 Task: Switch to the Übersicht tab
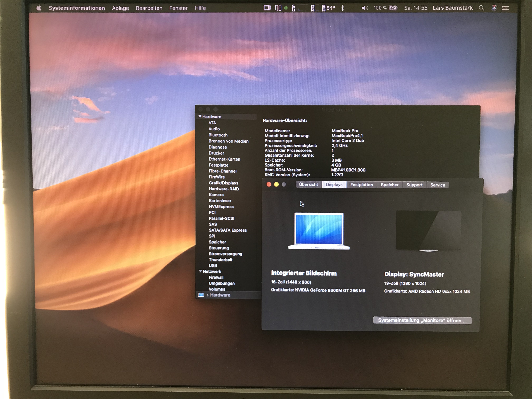pyautogui.click(x=309, y=184)
